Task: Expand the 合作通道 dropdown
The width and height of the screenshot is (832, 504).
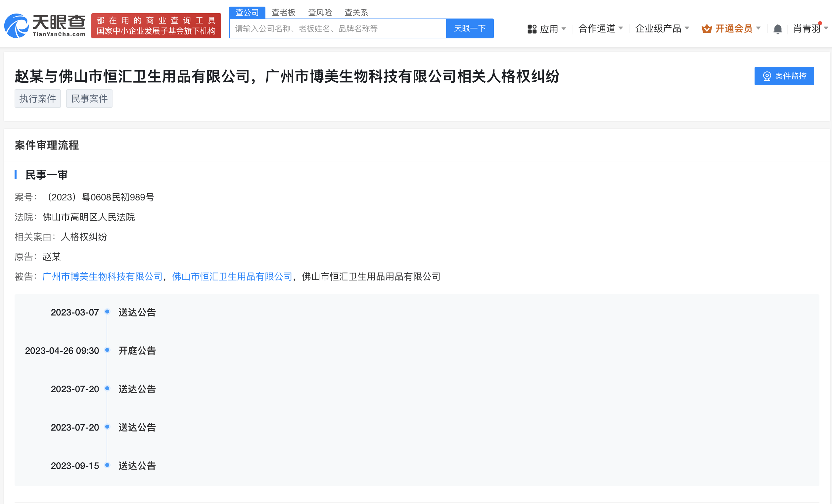Action: [600, 29]
